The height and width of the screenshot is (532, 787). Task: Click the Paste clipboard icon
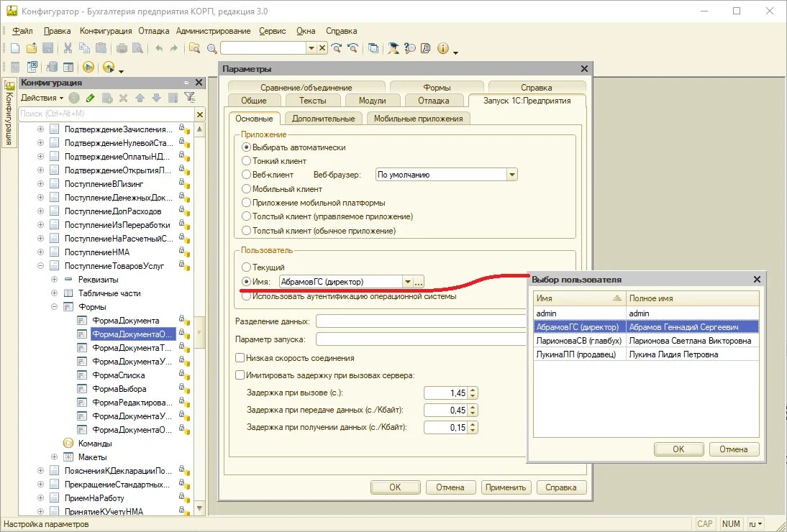coord(101,48)
